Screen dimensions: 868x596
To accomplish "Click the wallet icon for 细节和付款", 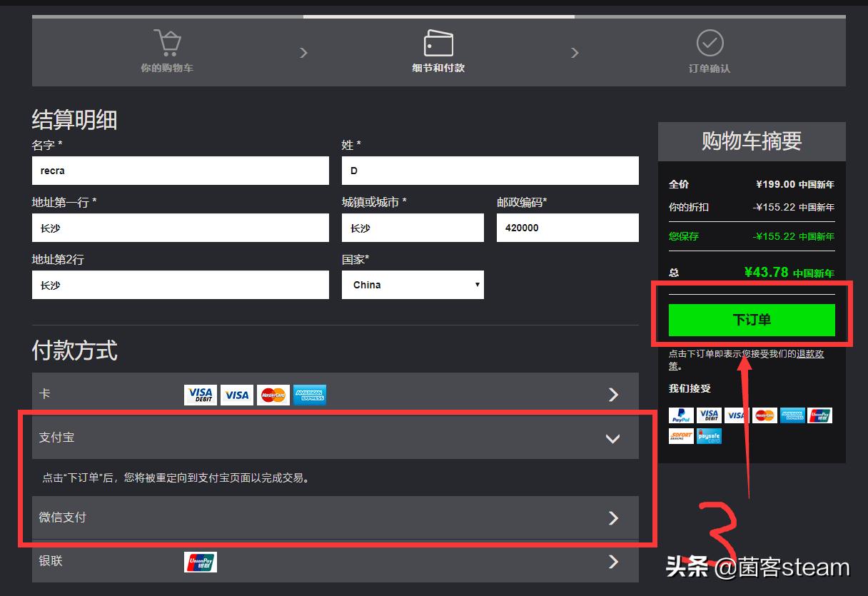I will pos(438,43).
